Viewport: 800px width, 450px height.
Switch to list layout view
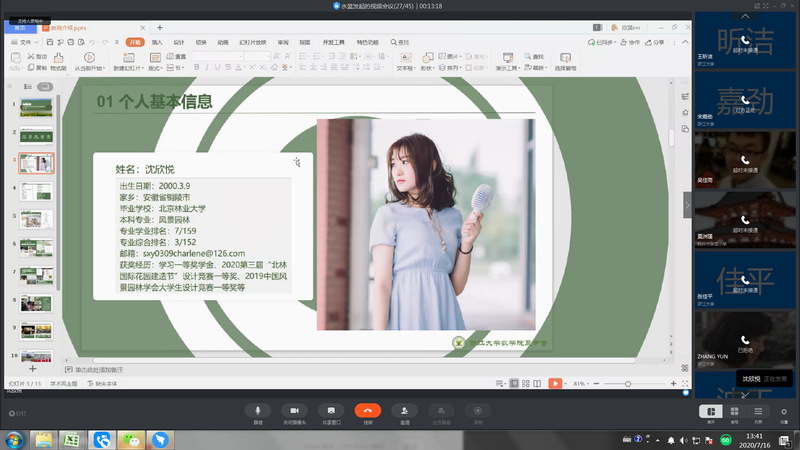758,411
